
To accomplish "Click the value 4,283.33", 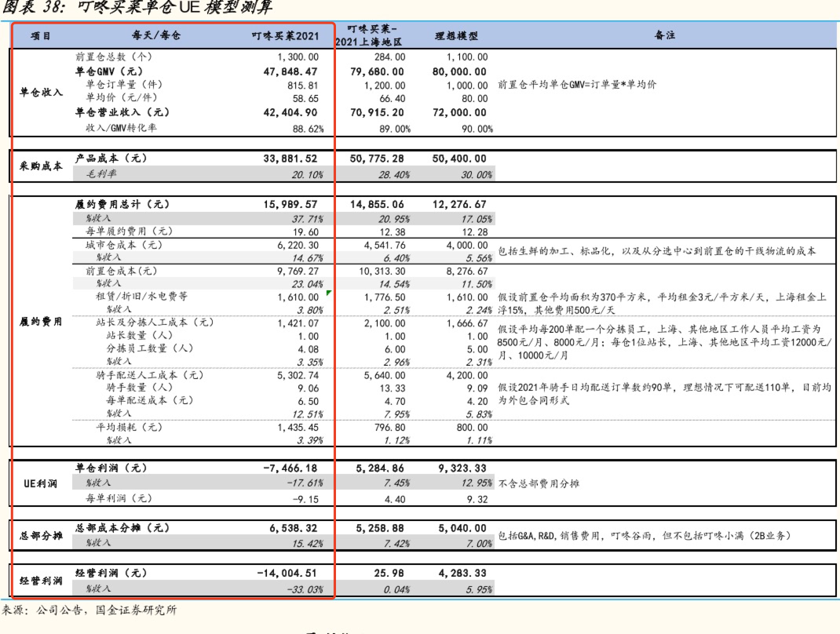I will [462, 574].
